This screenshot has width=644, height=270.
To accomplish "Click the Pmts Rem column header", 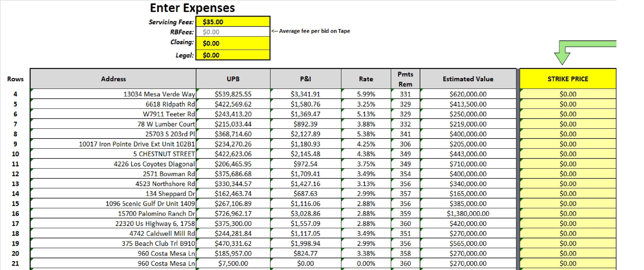I will [x=405, y=79].
